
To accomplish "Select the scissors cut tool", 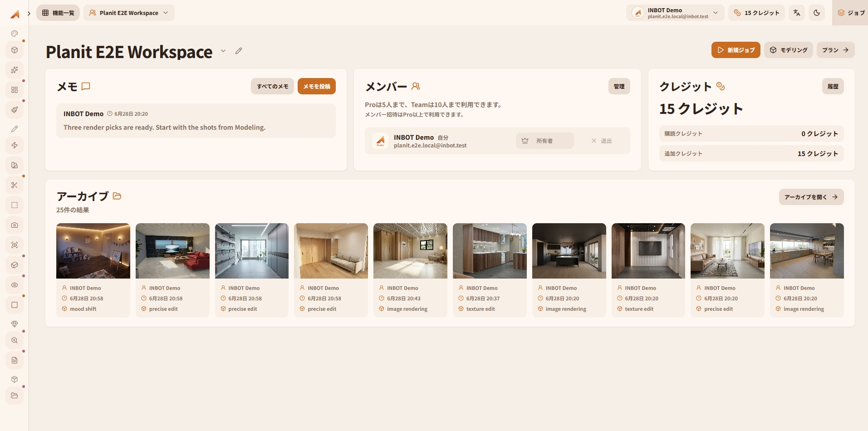I will click(x=15, y=185).
